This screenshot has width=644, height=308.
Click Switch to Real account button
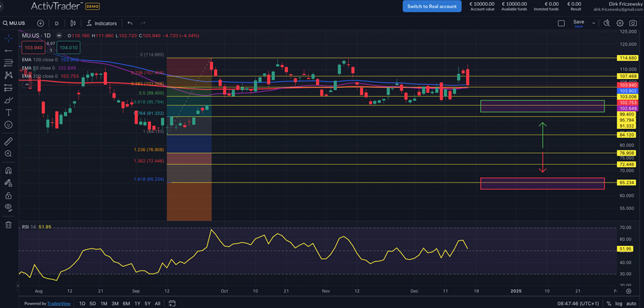[x=432, y=6]
